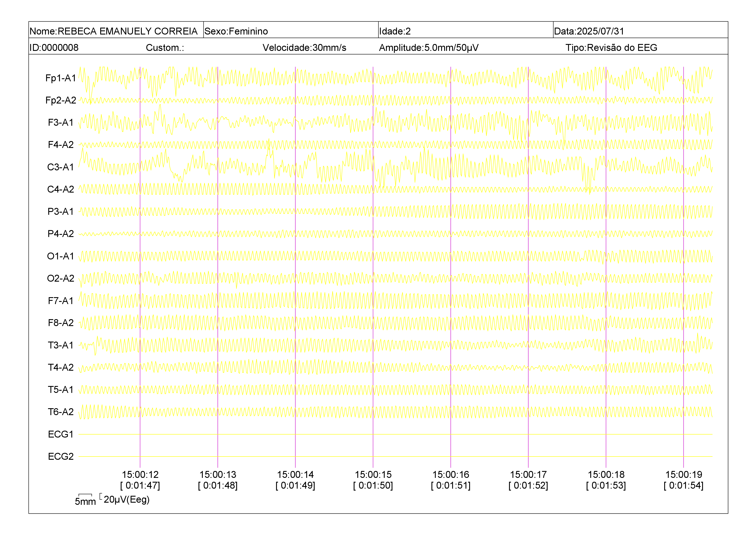Image resolution: width=756 pixels, height=535 pixels.
Task: Select the 15:00:17 time label
Action: point(528,475)
